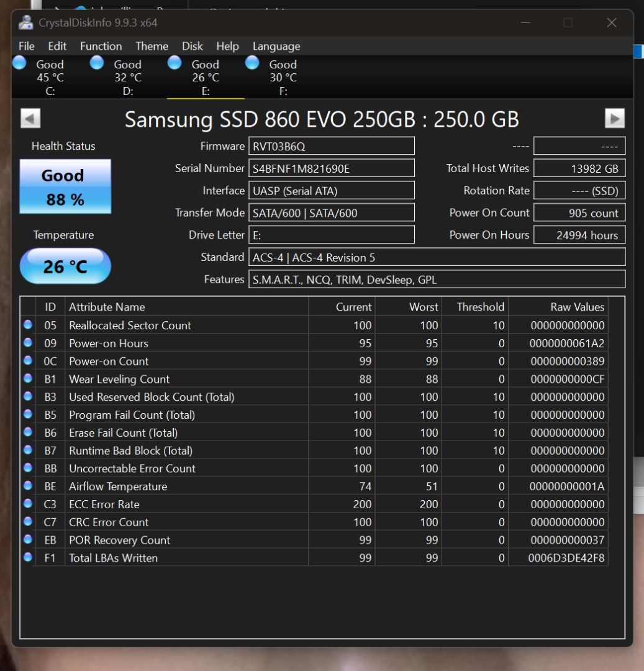Screen dimensions: 644x671
Task: Click status orb for Airflow Temperature
Action: click(28, 486)
